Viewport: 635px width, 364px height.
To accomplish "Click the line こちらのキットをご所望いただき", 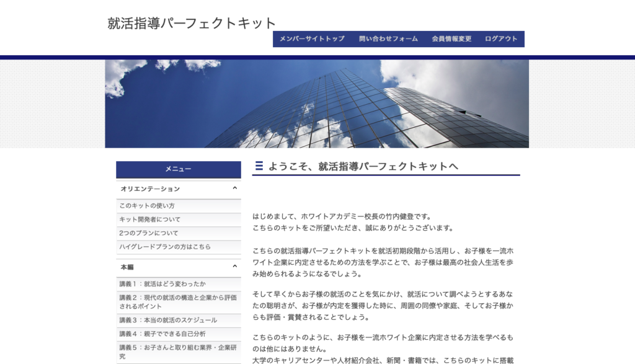I will [x=353, y=228].
